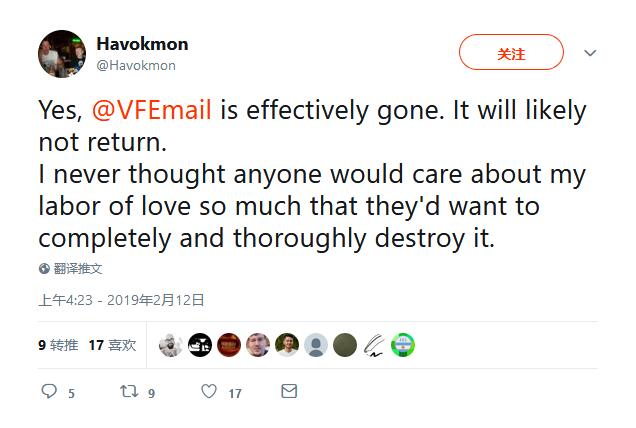This screenshot has height=428, width=636.
Task: Send tweet via the envelope message icon
Action: tap(289, 392)
